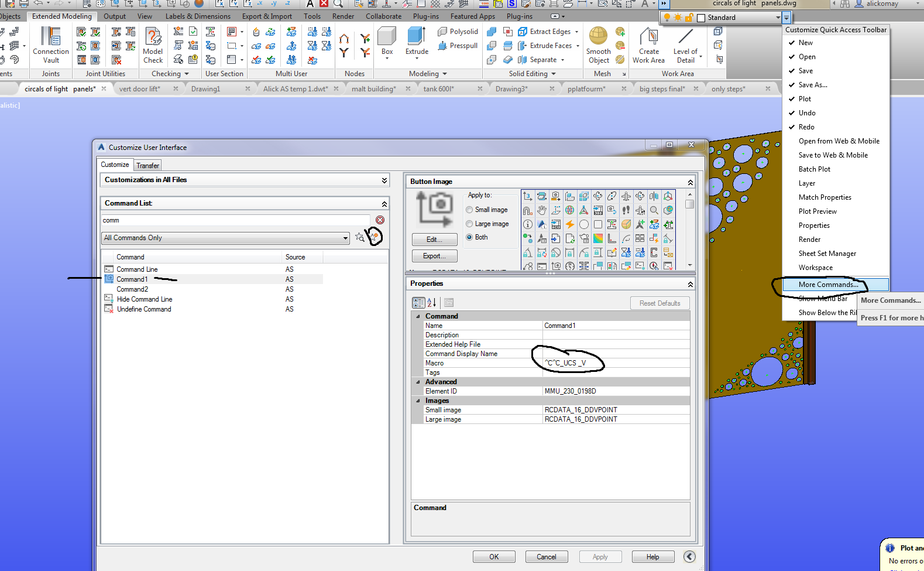Viewport: 924px width, 571px height.
Task: Click the Macro value field
Action: [616, 363]
